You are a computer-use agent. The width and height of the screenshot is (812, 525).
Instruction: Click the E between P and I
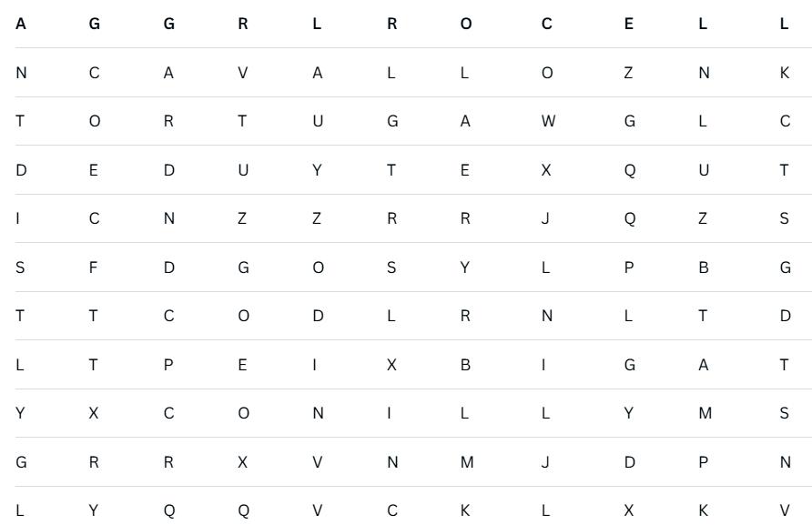pyautogui.click(x=243, y=365)
